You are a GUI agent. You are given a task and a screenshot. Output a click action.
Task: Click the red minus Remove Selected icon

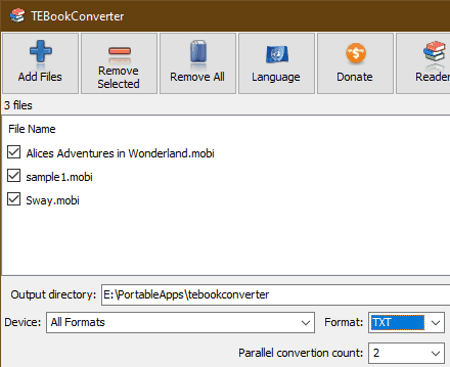[x=119, y=51]
